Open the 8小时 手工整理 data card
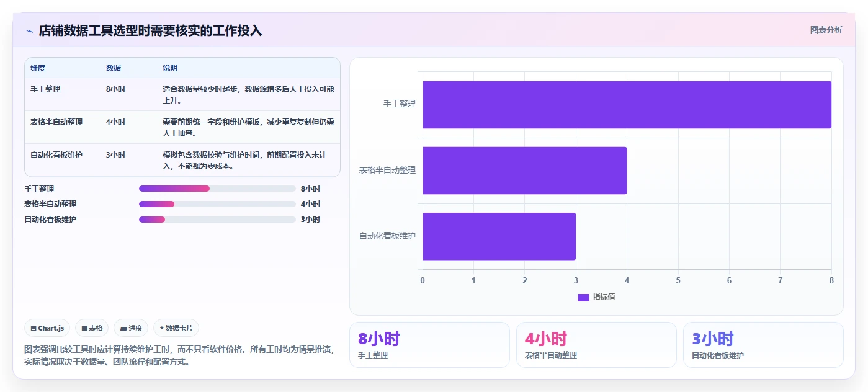868x392 pixels. (x=429, y=345)
